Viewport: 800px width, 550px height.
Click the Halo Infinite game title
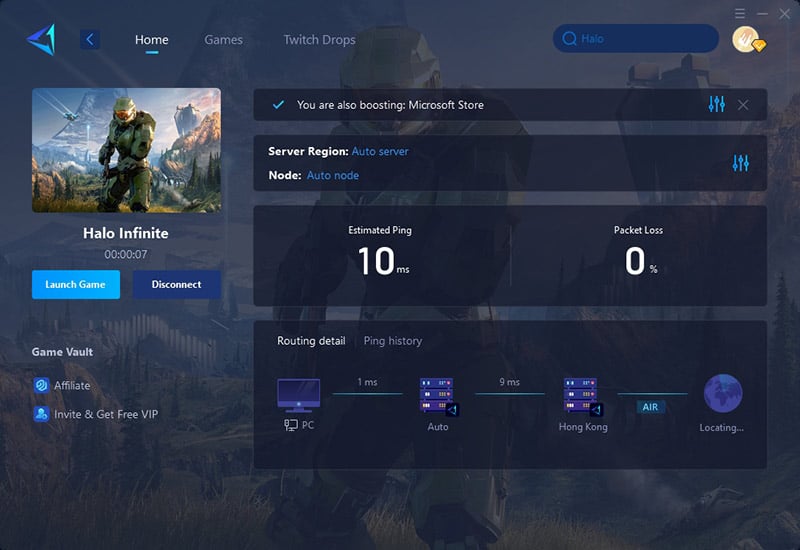click(x=126, y=233)
